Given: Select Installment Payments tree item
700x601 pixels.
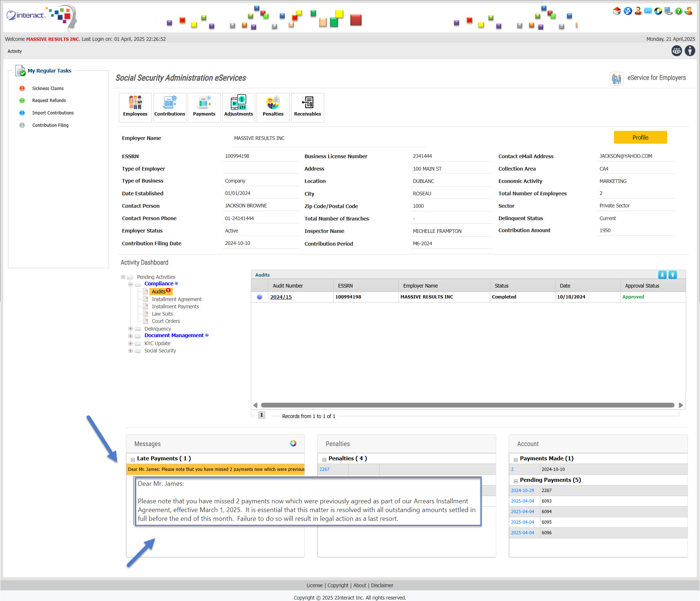Looking at the screenshot, I should [x=175, y=307].
